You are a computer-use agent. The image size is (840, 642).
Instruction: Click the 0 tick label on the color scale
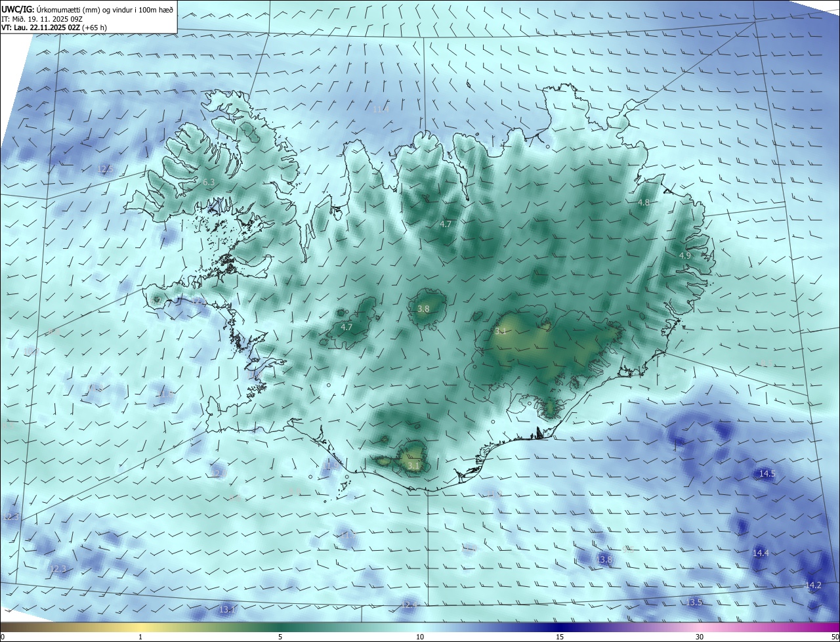click(3, 637)
